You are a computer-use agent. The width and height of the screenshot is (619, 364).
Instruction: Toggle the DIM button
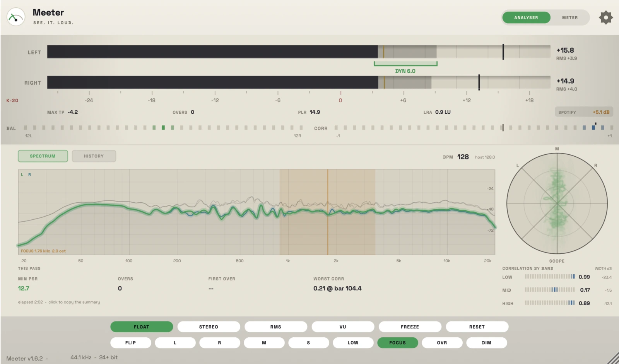486,343
